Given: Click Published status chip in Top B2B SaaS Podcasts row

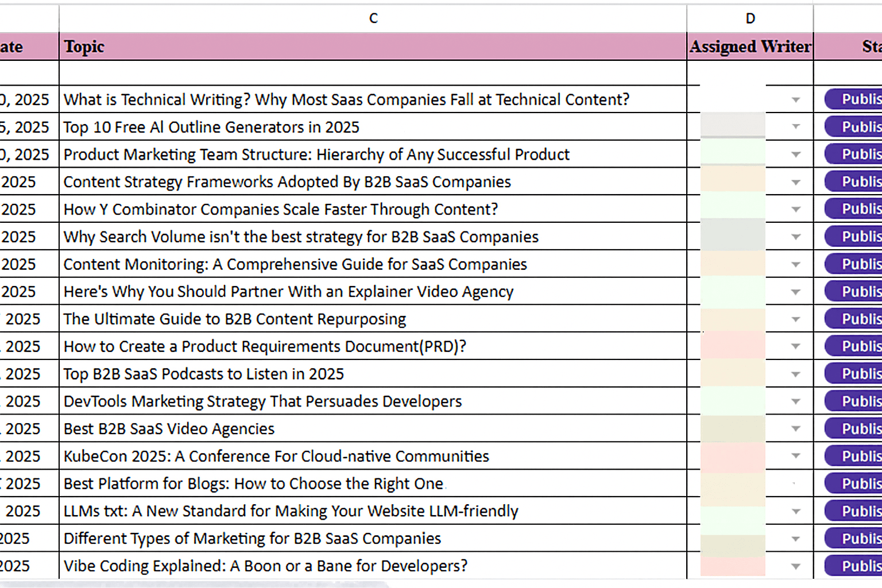Looking at the screenshot, I should (x=854, y=373).
